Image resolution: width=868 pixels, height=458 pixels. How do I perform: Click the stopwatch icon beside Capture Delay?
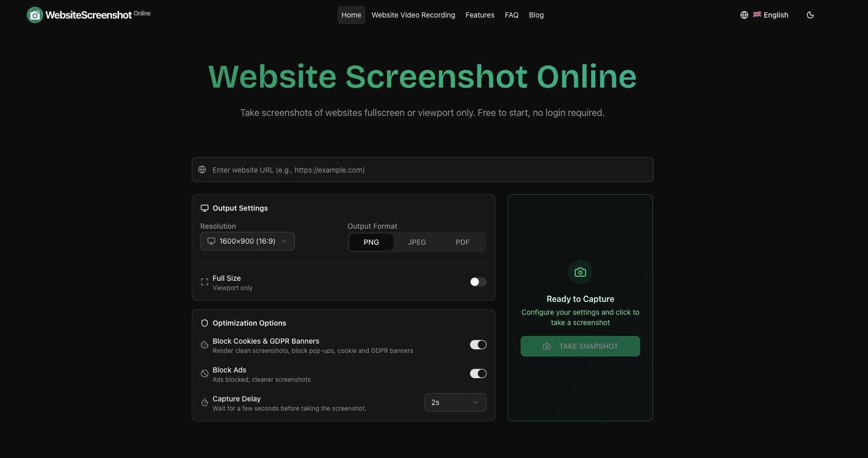(x=205, y=402)
